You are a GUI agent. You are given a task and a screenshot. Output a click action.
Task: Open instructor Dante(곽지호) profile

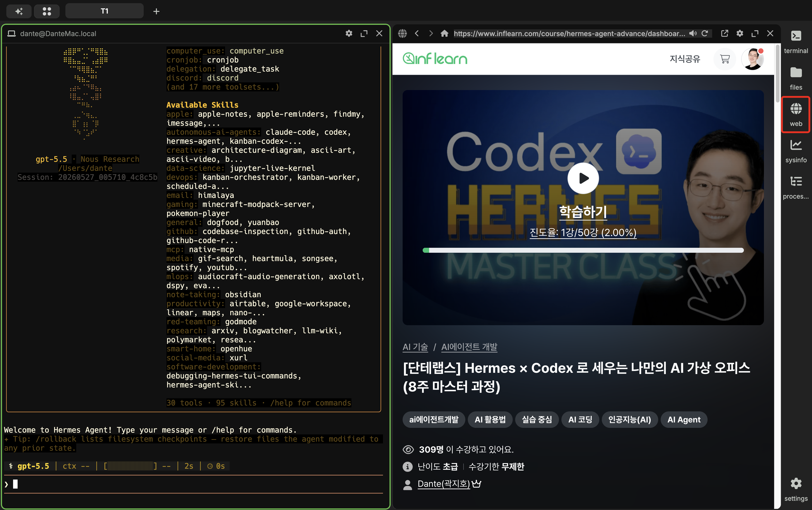pyautogui.click(x=444, y=484)
